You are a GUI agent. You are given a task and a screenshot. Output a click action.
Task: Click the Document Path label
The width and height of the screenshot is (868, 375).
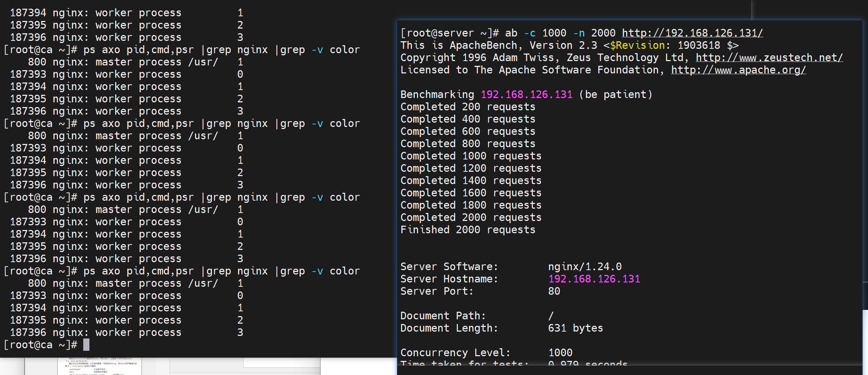click(x=443, y=316)
